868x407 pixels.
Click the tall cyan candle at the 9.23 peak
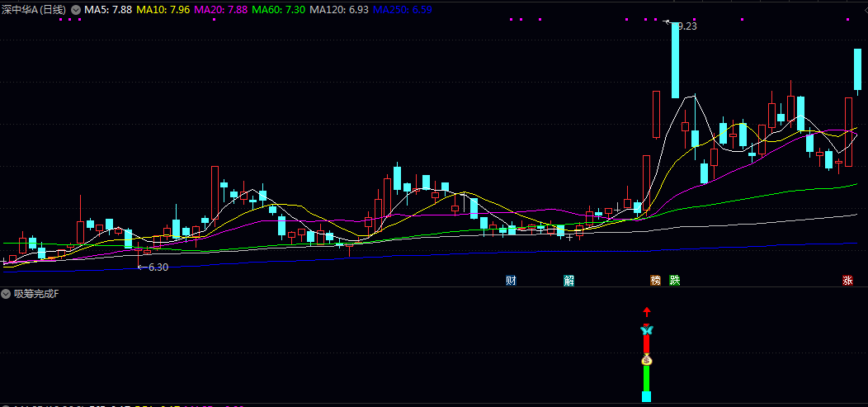675,59
